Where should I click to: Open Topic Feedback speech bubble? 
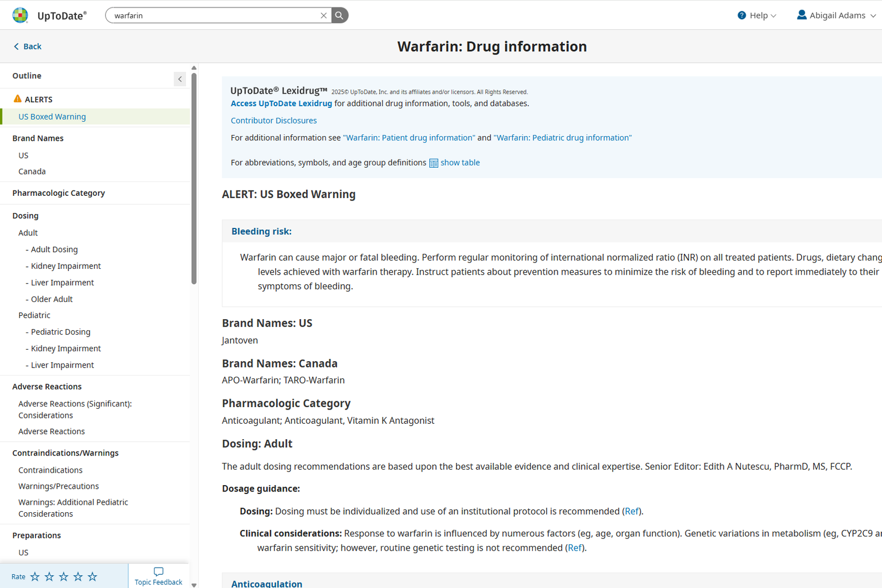(x=158, y=572)
